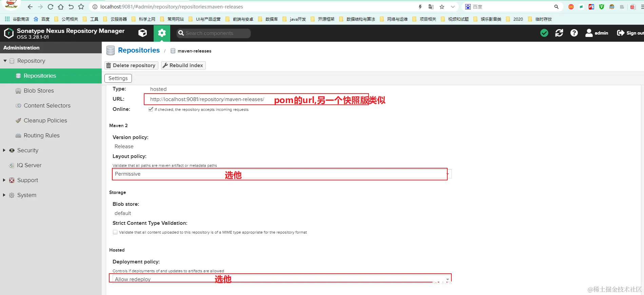Open the 云服务器 bookmark folder
This screenshot has height=295, width=644.
point(115,19)
